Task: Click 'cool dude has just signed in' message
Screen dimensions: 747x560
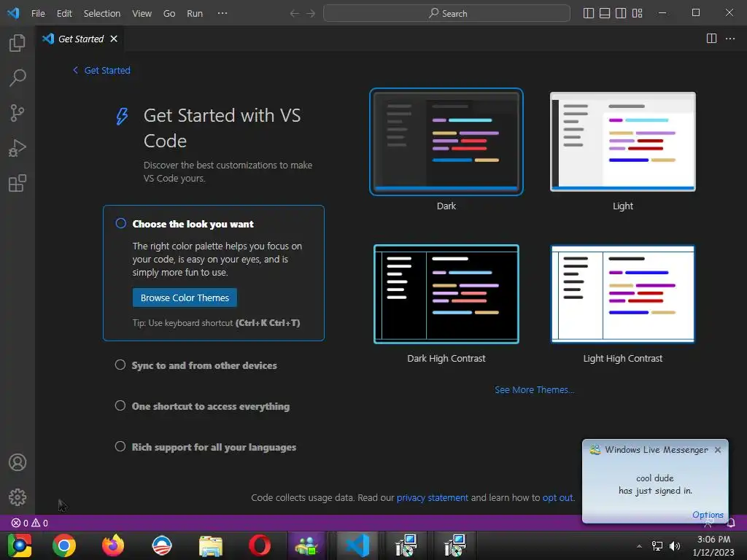Action: pyautogui.click(x=655, y=484)
